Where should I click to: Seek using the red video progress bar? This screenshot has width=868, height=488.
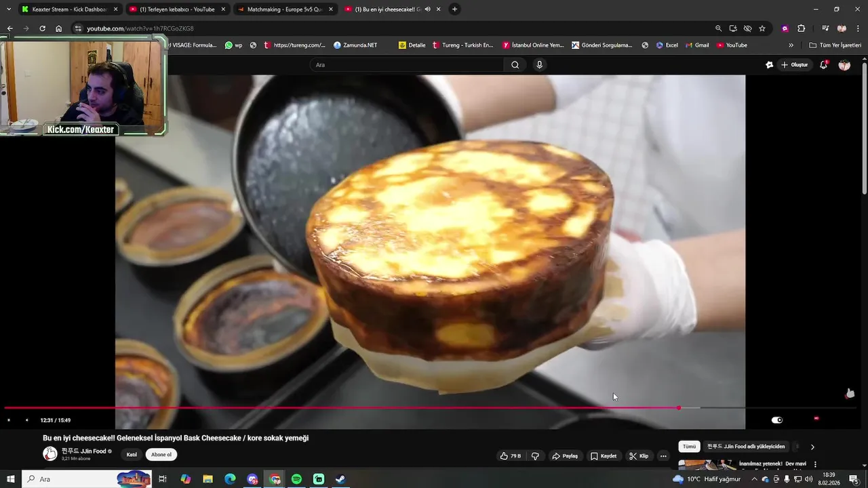(341, 408)
